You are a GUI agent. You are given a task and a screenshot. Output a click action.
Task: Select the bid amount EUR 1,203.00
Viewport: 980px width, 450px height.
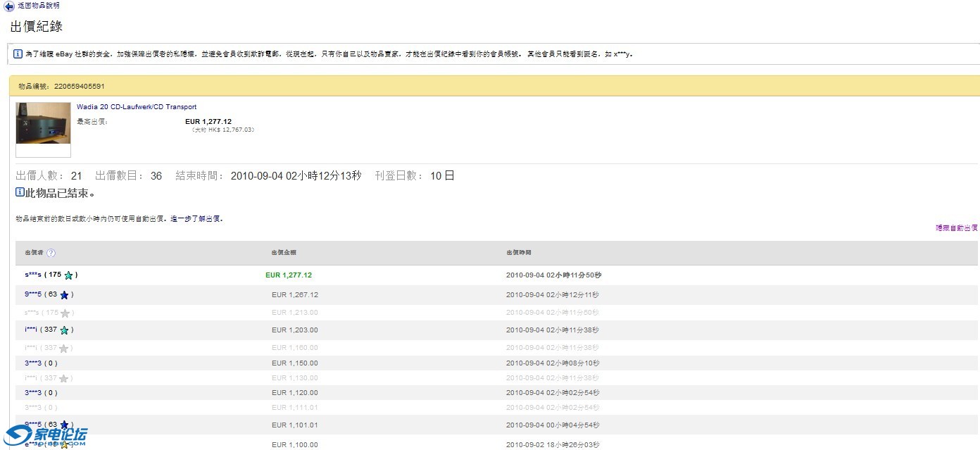point(295,330)
